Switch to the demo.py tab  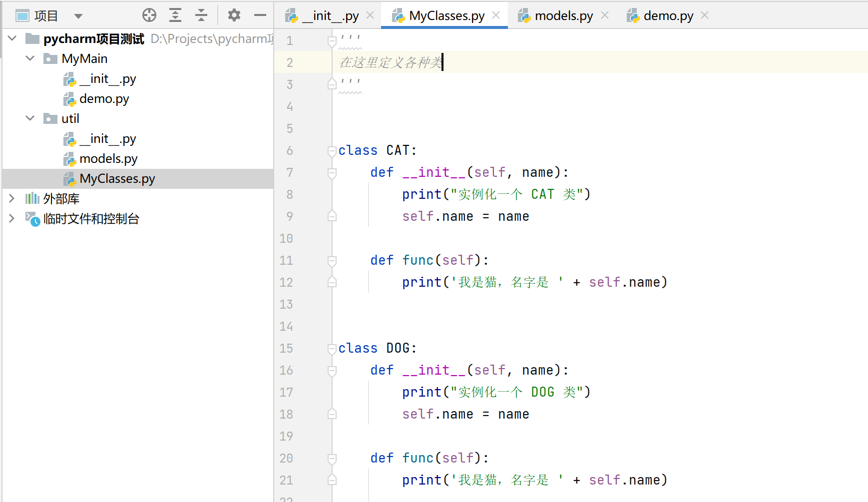668,16
